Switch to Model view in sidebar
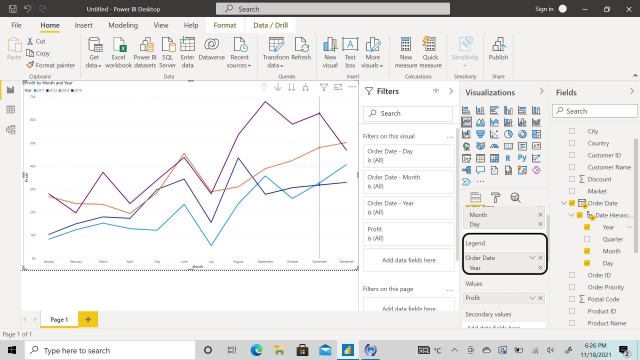Image resolution: width=640 pixels, height=360 pixels. point(11,129)
